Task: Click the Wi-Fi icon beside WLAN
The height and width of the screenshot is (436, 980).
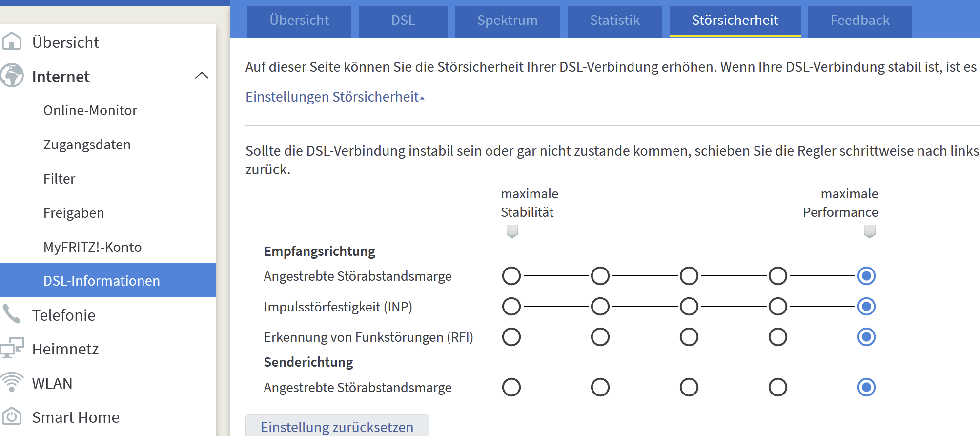Action: pos(12,383)
